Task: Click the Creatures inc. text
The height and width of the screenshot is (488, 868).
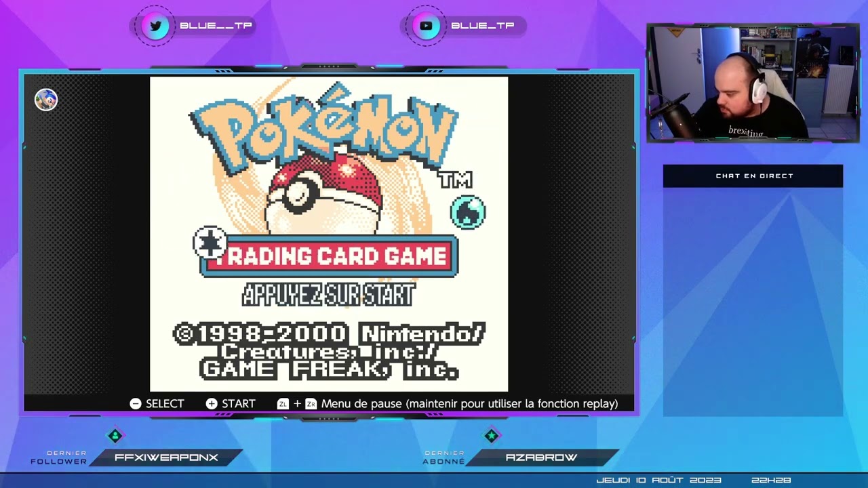Action: click(x=329, y=352)
